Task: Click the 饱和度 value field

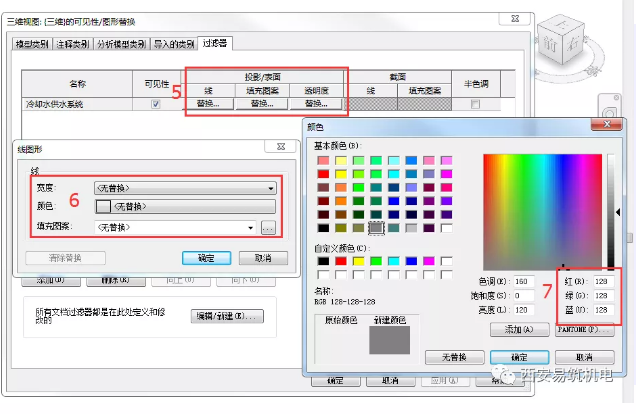Action: (523, 296)
